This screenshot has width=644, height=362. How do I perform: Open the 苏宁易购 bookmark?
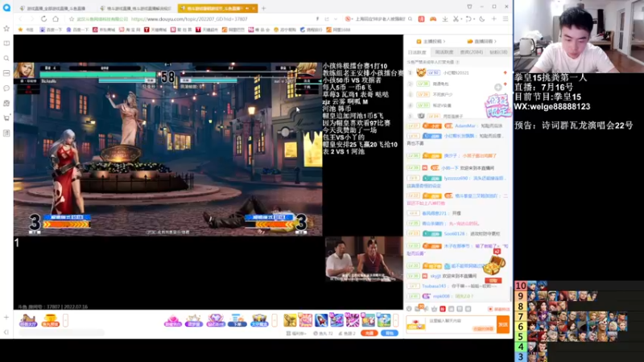click(285, 30)
